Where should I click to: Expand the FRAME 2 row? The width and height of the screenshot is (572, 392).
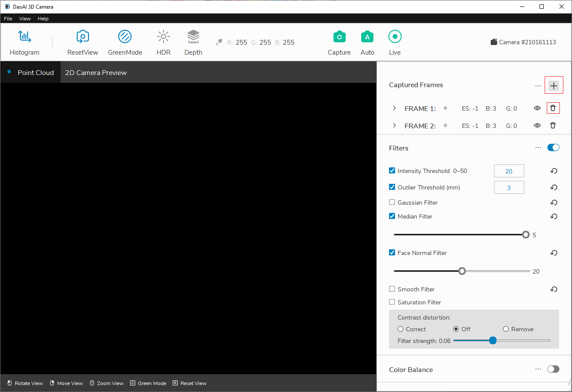point(394,125)
